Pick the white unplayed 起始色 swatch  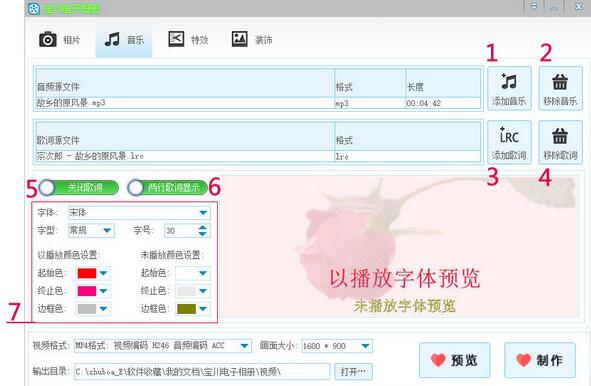tap(186, 273)
